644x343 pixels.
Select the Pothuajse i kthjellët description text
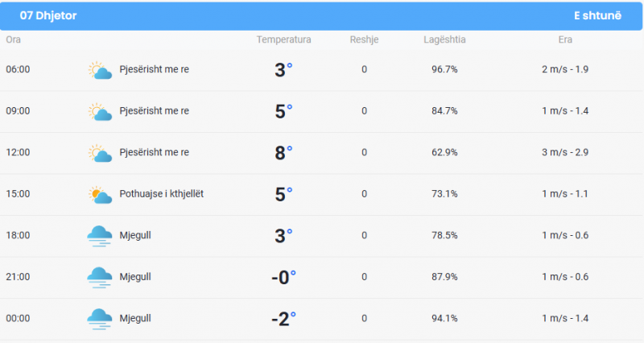(x=162, y=193)
